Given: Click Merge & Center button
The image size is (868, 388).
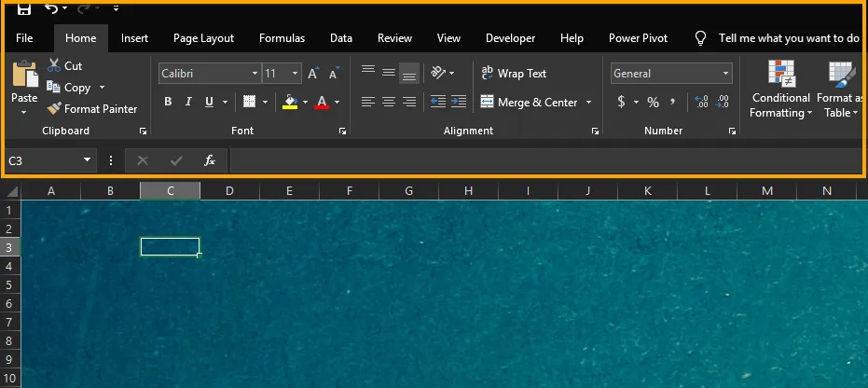Looking at the screenshot, I should click(x=529, y=102).
